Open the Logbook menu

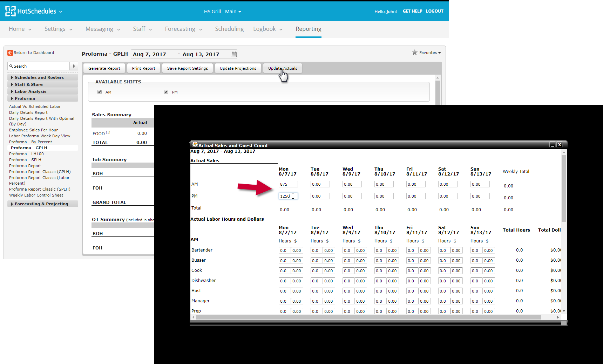[x=267, y=29]
